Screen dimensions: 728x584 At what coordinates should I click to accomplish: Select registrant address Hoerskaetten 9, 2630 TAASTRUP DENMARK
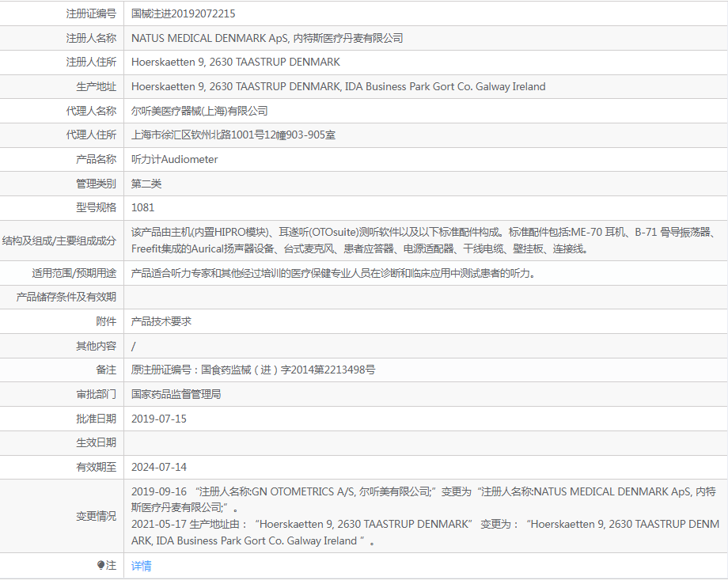coord(236,63)
